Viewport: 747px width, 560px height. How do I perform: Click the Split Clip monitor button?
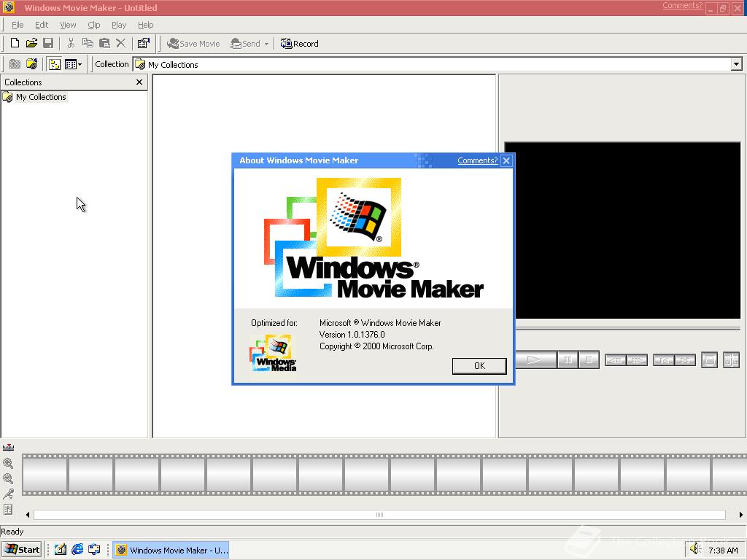click(x=731, y=360)
